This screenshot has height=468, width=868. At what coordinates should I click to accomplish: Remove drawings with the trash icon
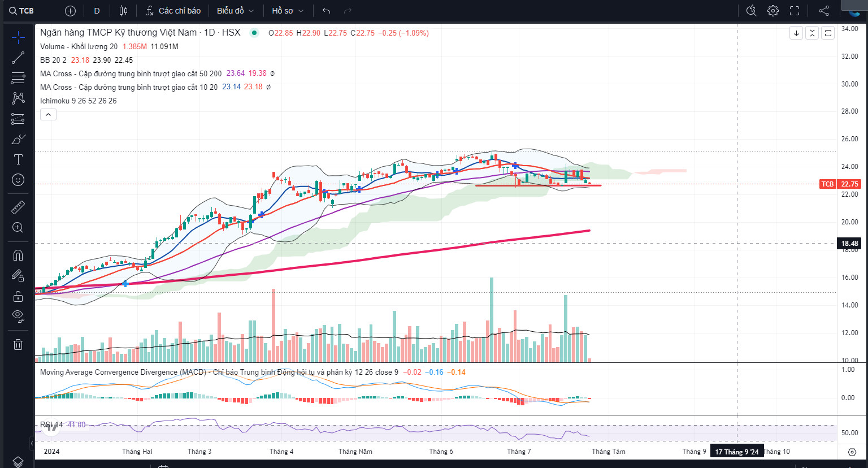18,344
